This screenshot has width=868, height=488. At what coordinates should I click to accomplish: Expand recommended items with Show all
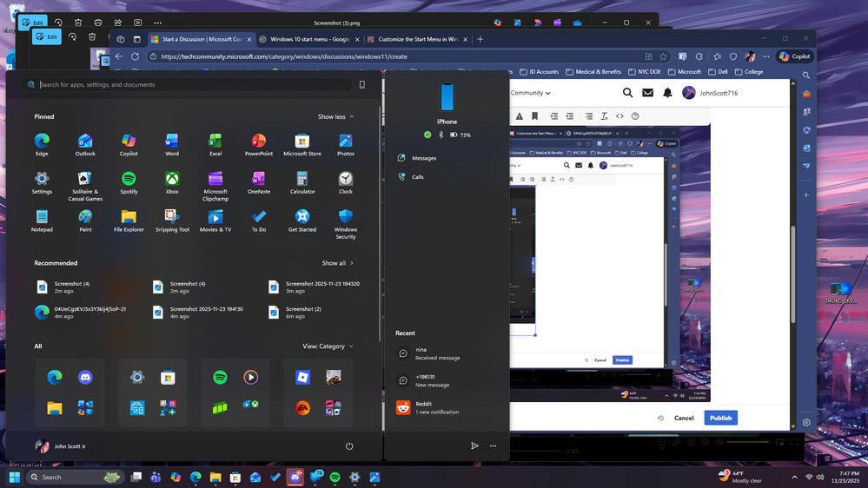[x=338, y=263]
